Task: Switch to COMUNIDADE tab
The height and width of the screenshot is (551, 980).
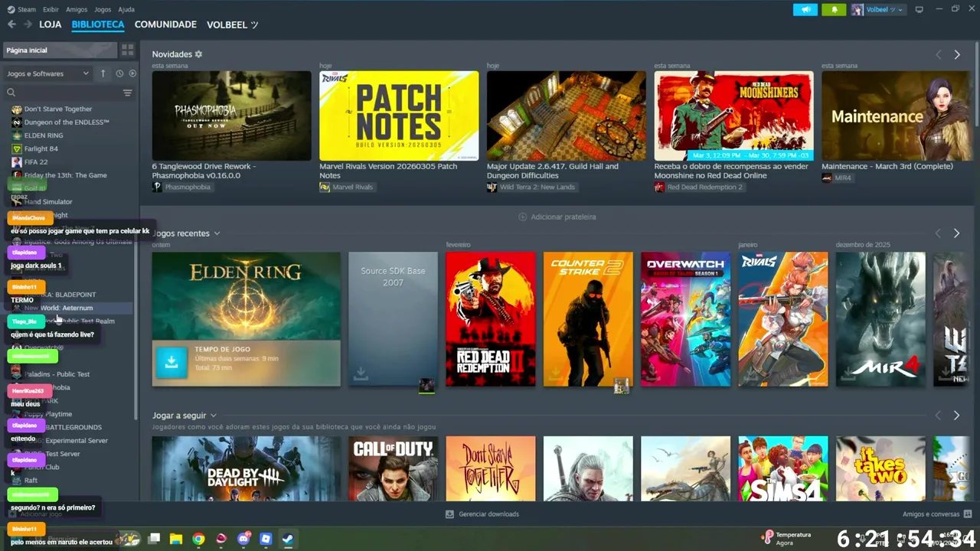Action: 165,24
